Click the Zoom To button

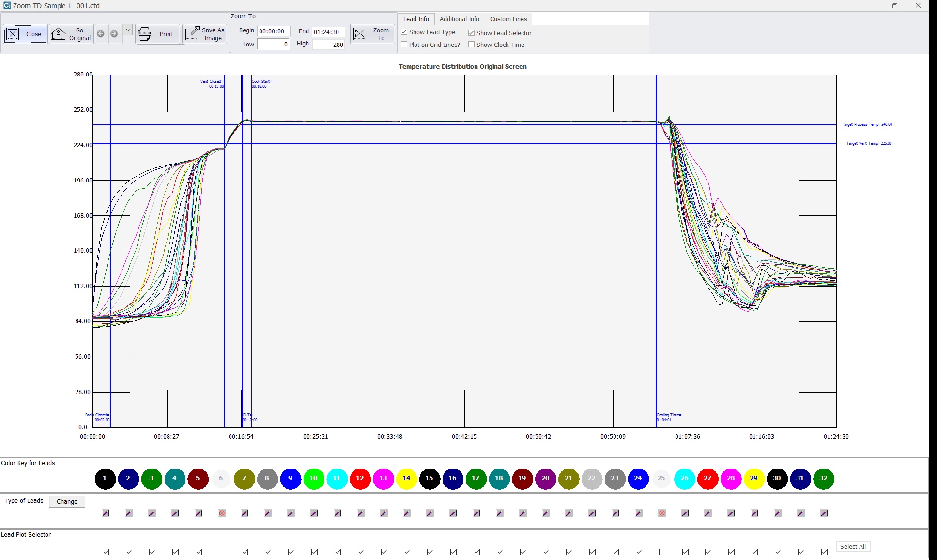coord(372,34)
